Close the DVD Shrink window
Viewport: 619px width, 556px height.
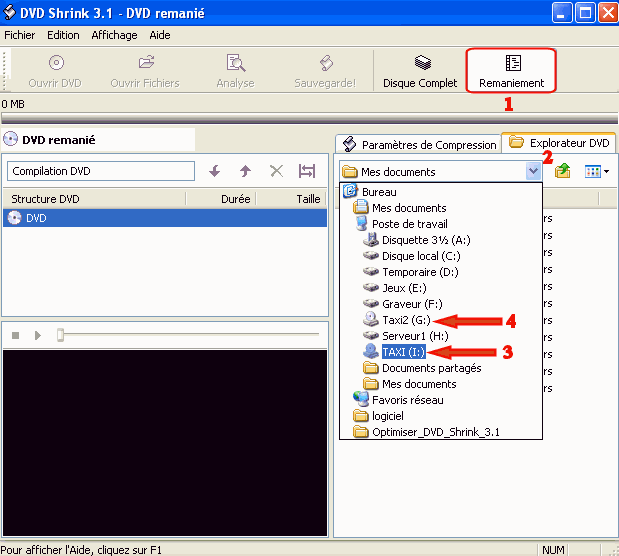coord(608,13)
